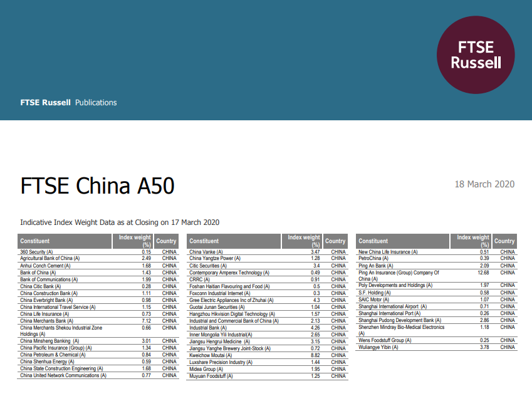Select the 'FTSE China A50' title
This screenshot has height=401, width=532.
[97, 186]
